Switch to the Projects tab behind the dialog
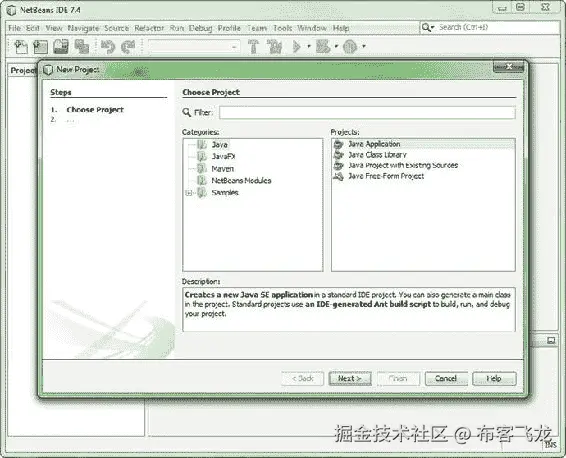This screenshot has width=566, height=458. pos(23,70)
